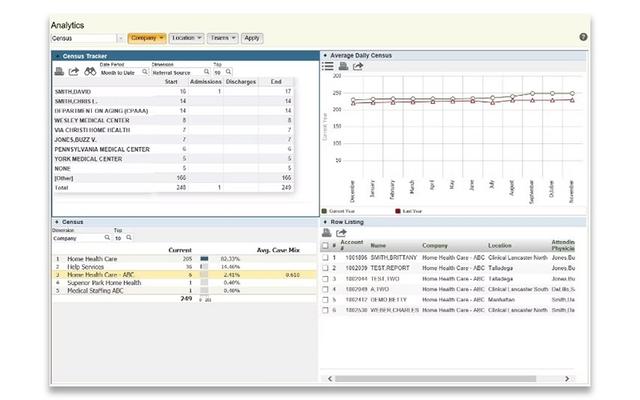This screenshot has width=640, height=400.
Task: Click the Census Tracker export icon
Action: click(73, 72)
